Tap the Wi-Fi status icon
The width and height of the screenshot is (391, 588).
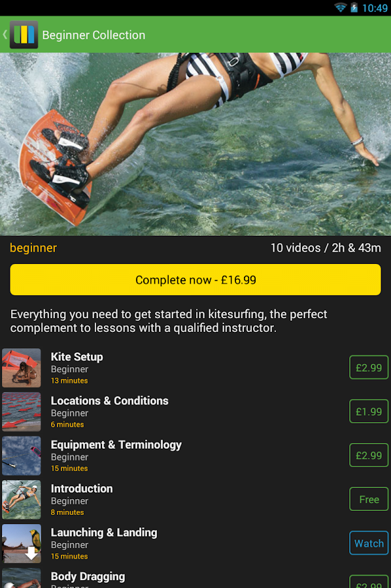coord(341,7)
